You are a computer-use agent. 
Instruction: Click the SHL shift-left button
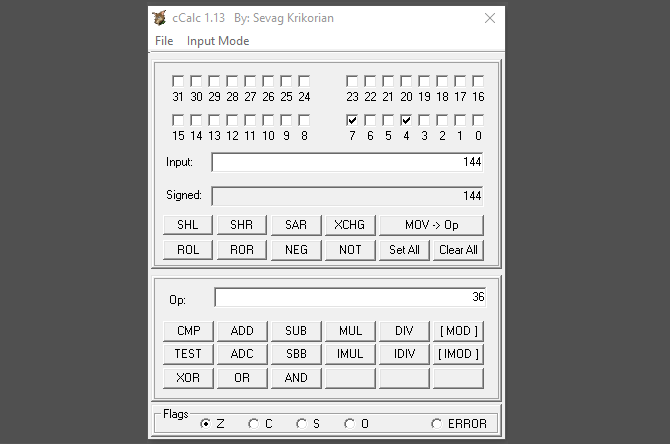click(x=188, y=225)
